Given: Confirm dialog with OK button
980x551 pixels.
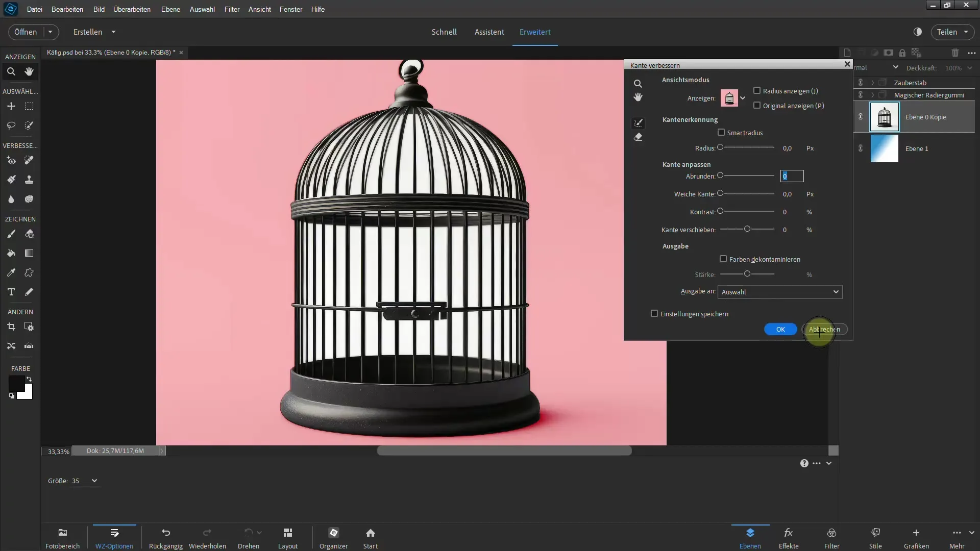Looking at the screenshot, I should (x=780, y=330).
